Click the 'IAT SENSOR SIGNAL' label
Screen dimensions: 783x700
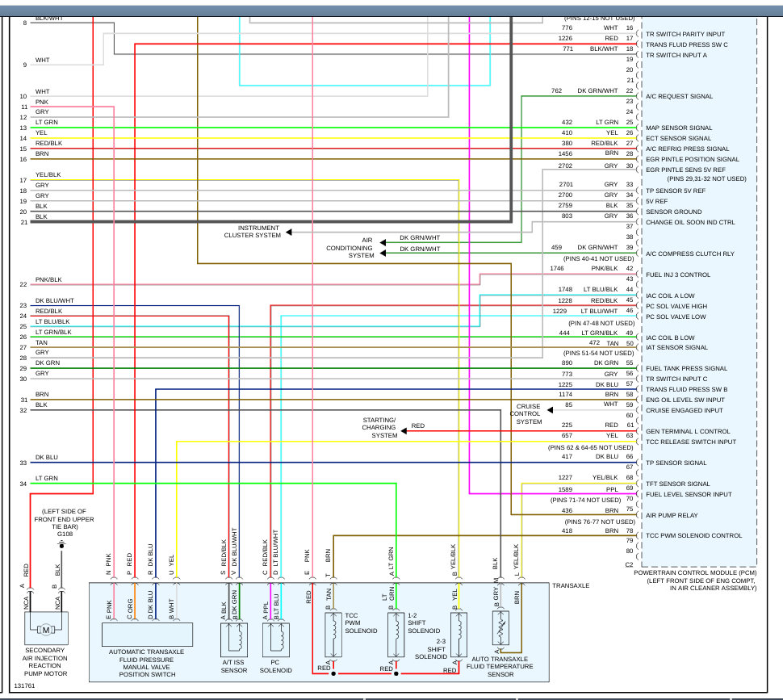[x=676, y=347]
